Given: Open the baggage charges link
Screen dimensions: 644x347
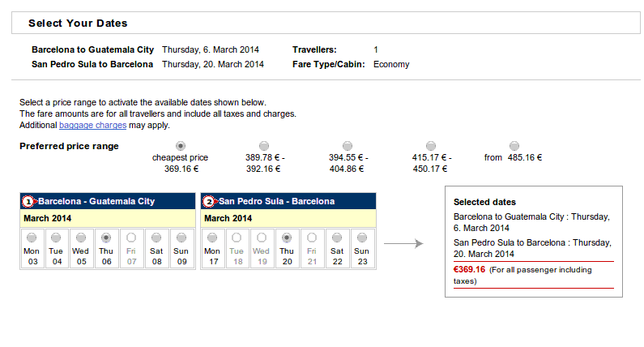Looking at the screenshot, I should pos(93,125).
